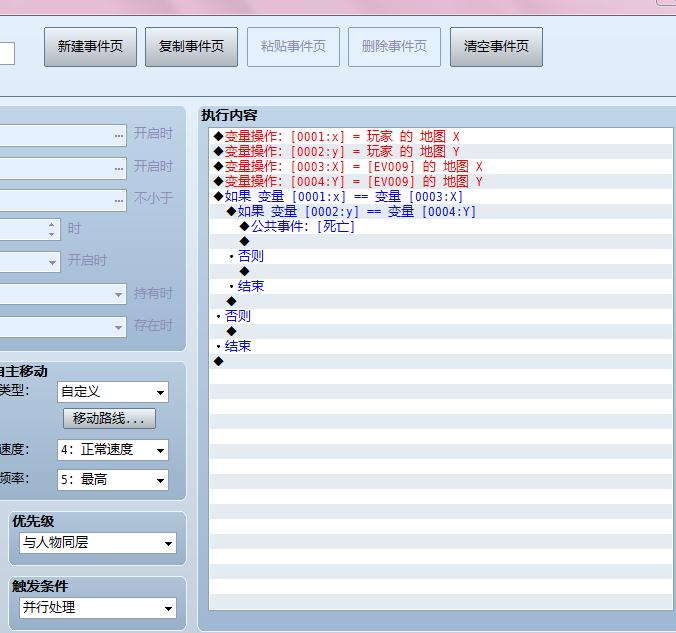Image resolution: width=676 pixels, height=633 pixels.
Task: Click the input field beside first 开启时
Action: (63, 135)
